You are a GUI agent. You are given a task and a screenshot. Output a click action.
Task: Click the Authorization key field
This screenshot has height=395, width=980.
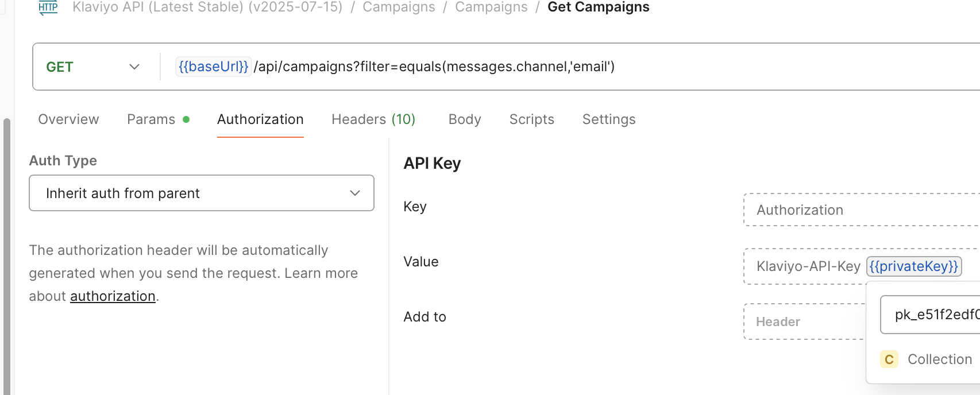[x=862, y=210]
